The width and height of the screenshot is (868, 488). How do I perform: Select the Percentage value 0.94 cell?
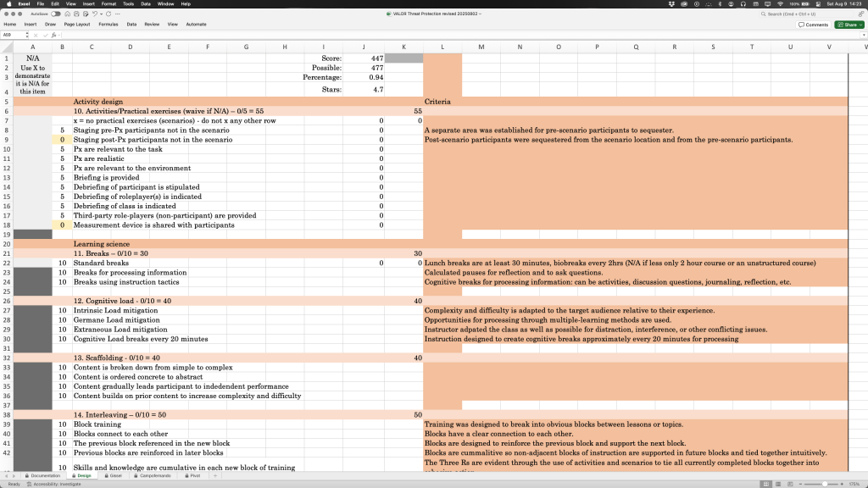364,77
